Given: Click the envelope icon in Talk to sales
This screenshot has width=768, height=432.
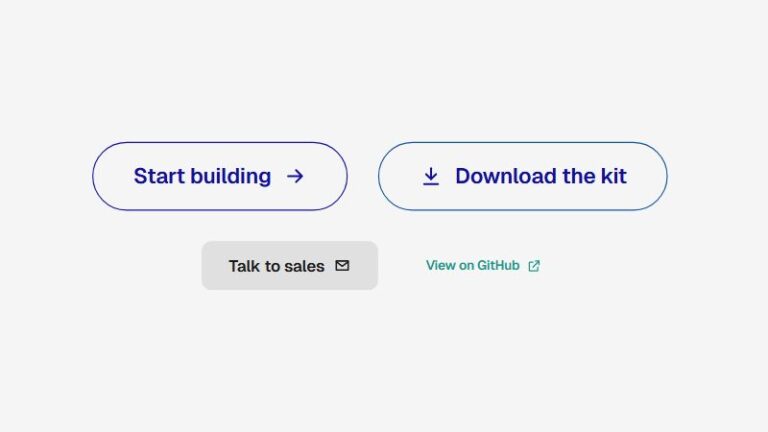Looking at the screenshot, I should (342, 265).
